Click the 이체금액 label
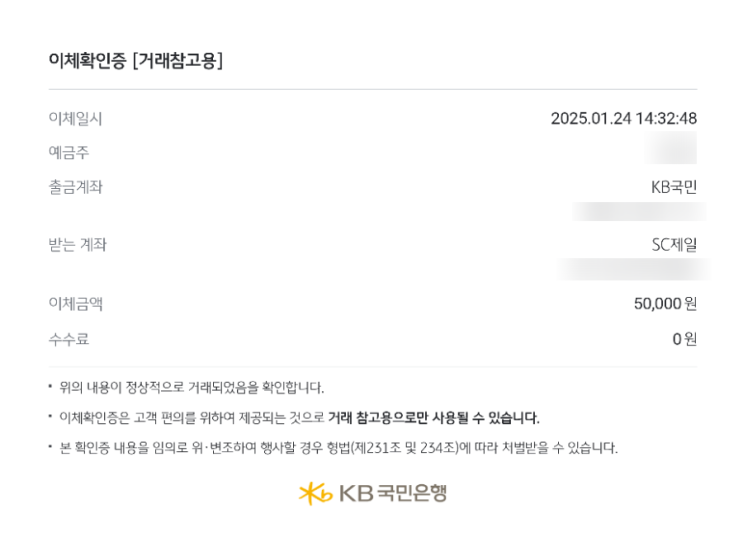Screen dimensions: 743x537 [x=75, y=304]
